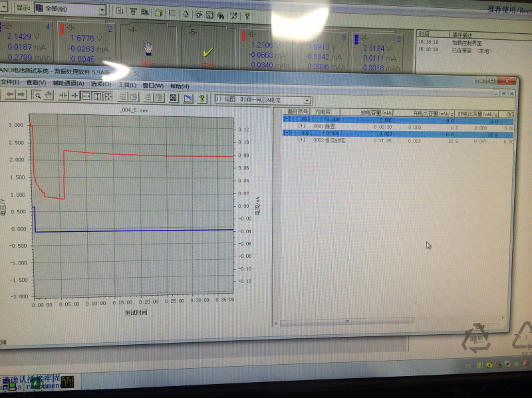Click the yellow checkmark in channel 5
The image size is (532, 398).
[x=207, y=52]
